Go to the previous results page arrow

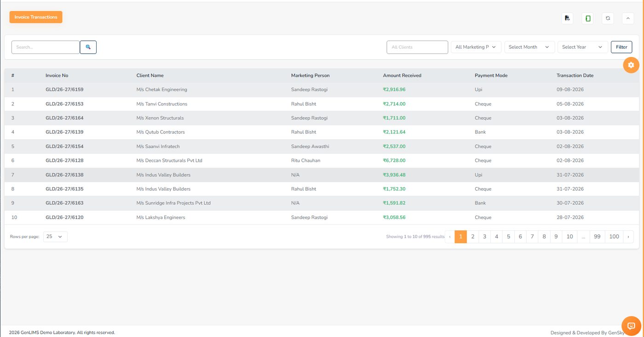pos(450,237)
